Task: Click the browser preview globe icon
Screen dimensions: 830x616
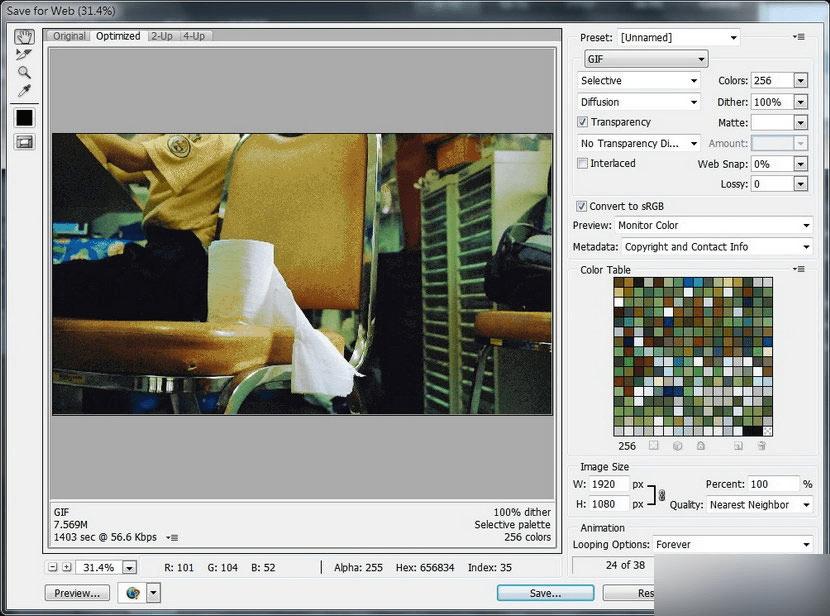Action: [133, 593]
